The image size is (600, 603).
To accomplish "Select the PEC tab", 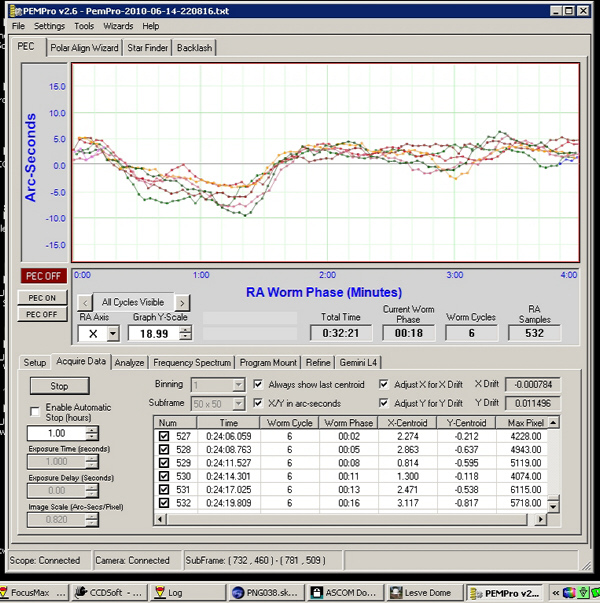I will pos(26,47).
